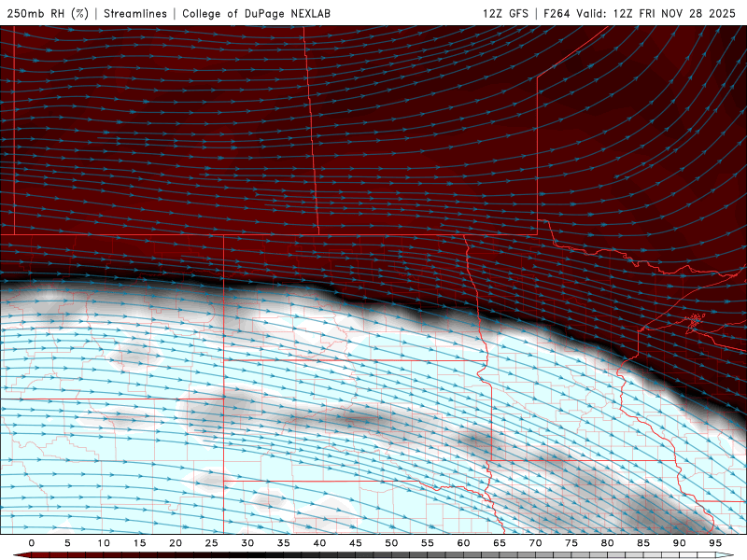Click the colorbar label "60"
The image size is (747, 560).
tap(463, 543)
